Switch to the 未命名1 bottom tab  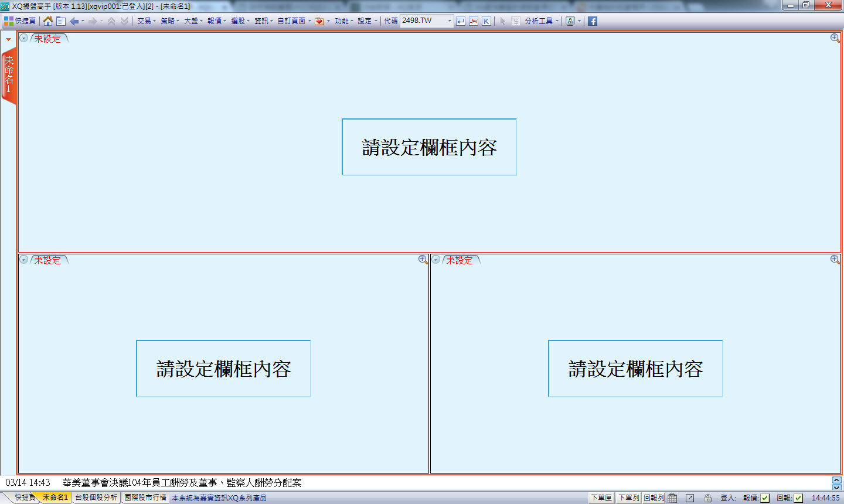(x=55, y=498)
